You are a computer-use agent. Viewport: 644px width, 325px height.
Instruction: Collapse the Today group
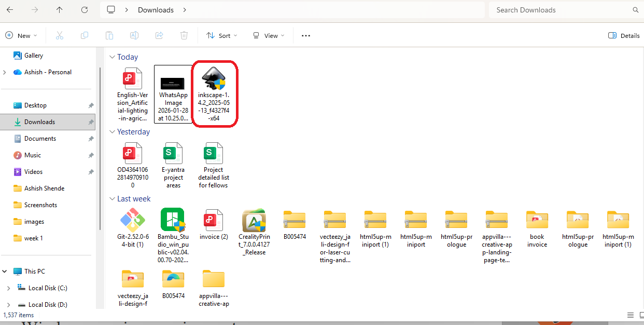point(112,57)
